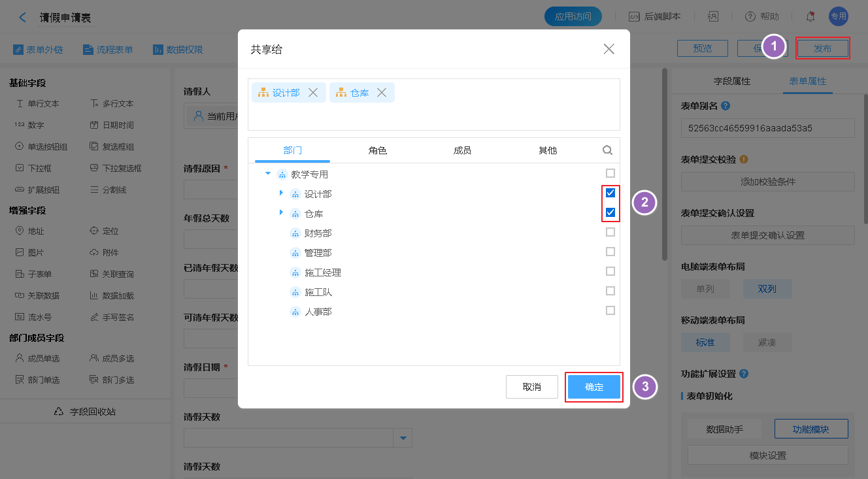Remove the 设计部 tag with its X

pos(313,93)
